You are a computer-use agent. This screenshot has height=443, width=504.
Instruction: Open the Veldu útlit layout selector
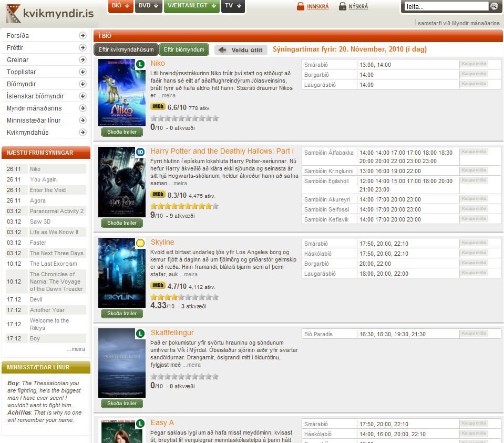pyautogui.click(x=241, y=50)
